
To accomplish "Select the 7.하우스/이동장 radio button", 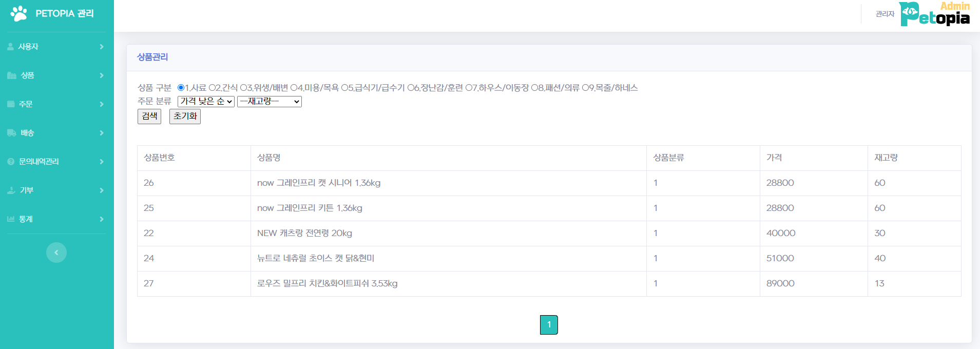I will coord(469,88).
